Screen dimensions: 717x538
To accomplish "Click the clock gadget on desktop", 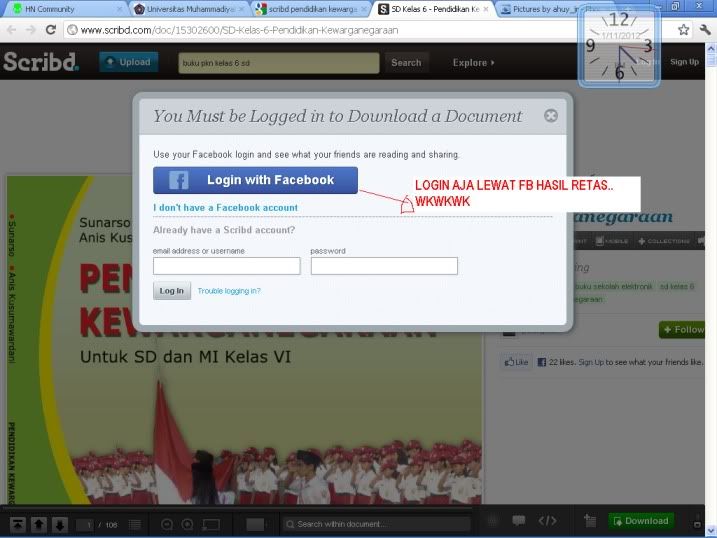I will 619,46.
